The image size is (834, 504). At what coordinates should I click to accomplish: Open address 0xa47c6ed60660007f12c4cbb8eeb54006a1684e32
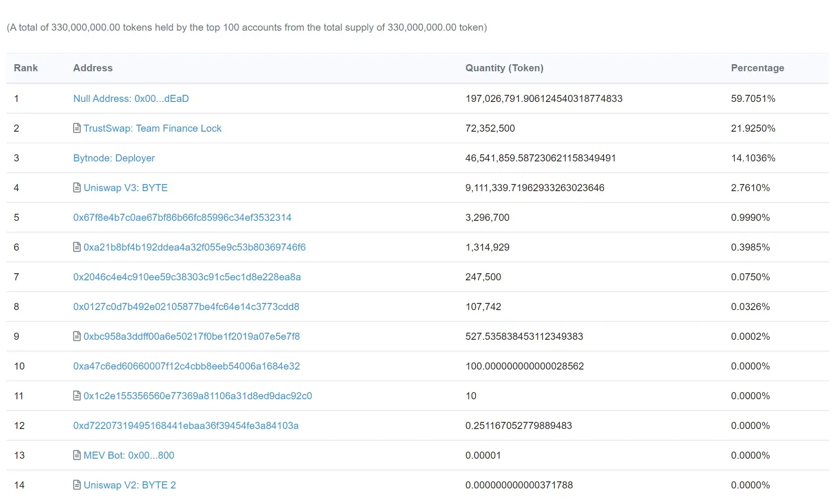(x=187, y=366)
